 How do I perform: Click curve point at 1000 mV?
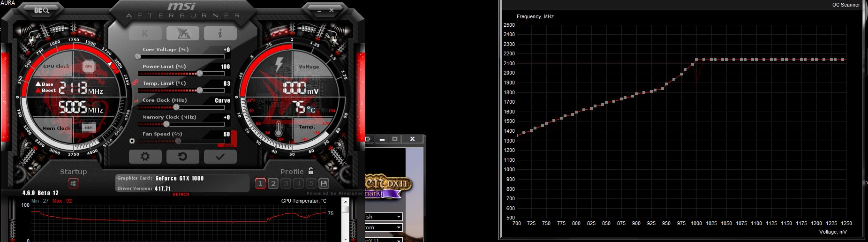point(696,60)
